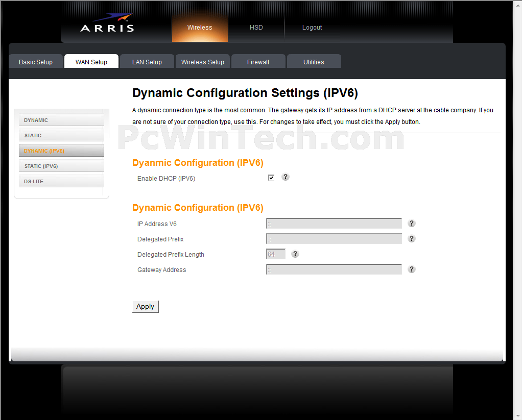
Task: Click the page's vertical scrollbar down arrow
Action: [518, 416]
